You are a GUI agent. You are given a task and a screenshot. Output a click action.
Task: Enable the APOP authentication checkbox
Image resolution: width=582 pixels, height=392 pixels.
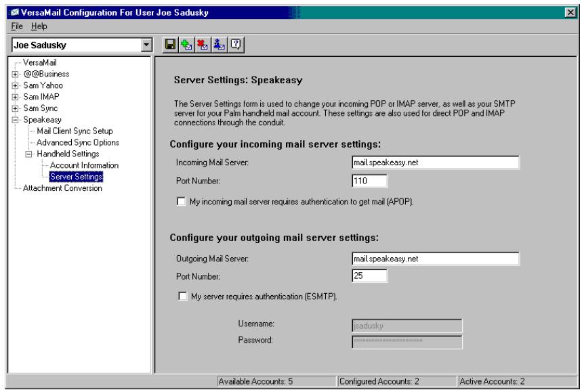(181, 201)
